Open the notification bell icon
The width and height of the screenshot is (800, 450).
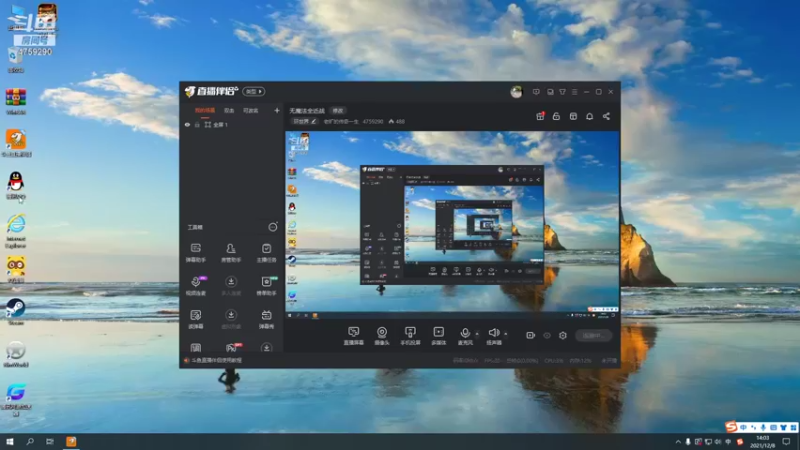[x=589, y=116]
